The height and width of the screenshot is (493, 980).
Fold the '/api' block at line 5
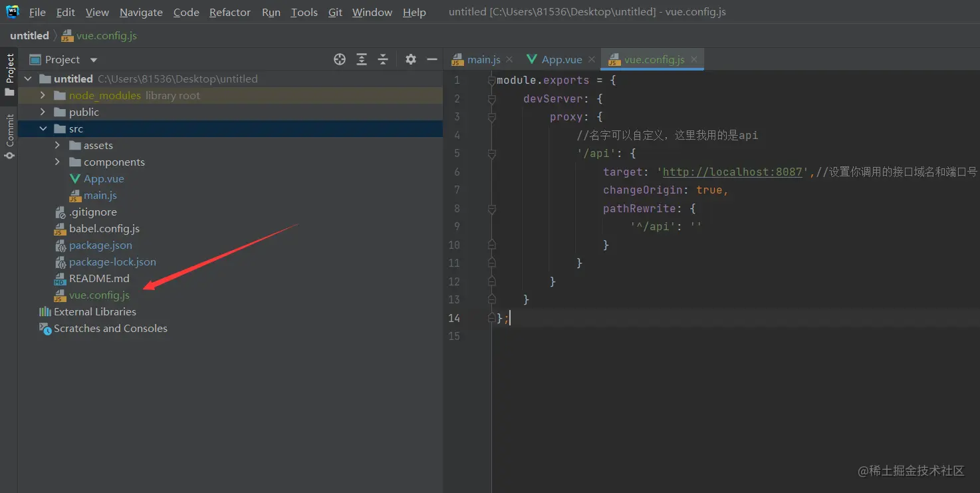[x=492, y=154]
